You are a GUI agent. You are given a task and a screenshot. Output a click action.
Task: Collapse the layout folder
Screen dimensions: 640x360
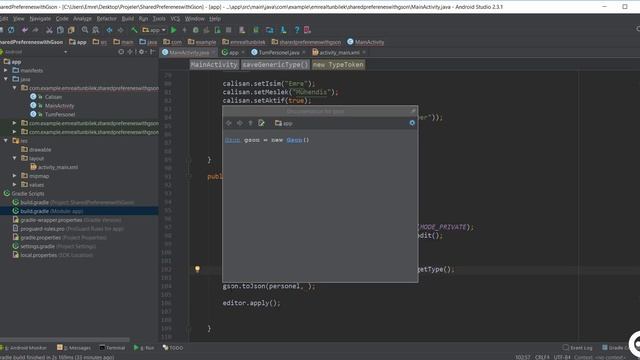[x=15, y=158]
